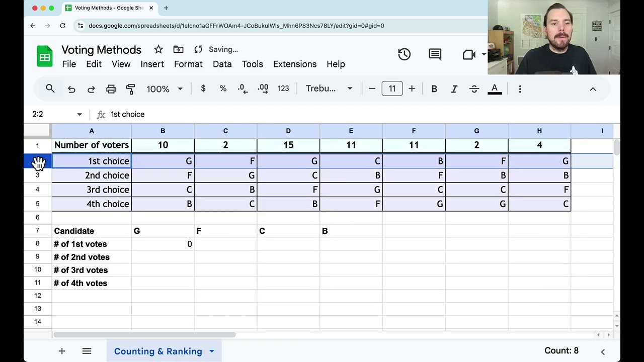644x362 pixels.
Task: Go back in the browser
Action: pos(33,26)
